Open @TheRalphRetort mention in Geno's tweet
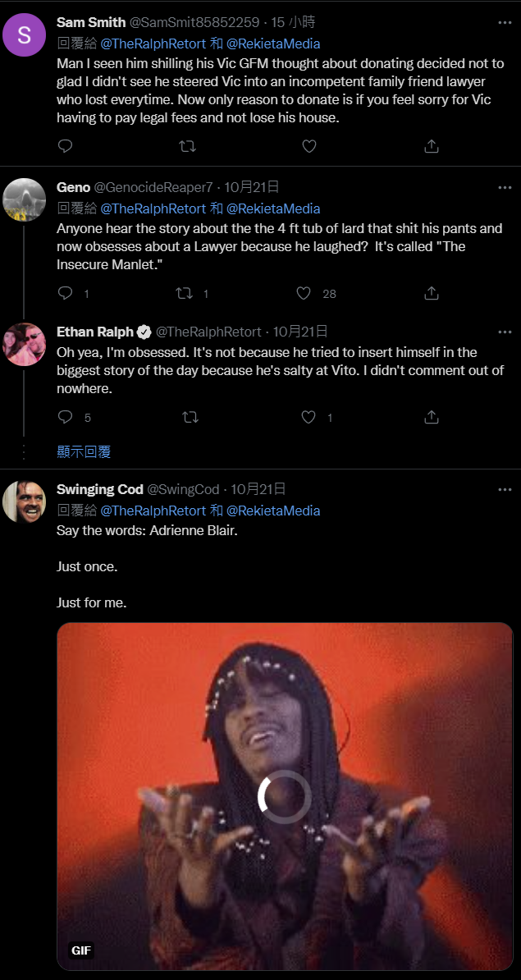The image size is (521, 980). coord(153,208)
